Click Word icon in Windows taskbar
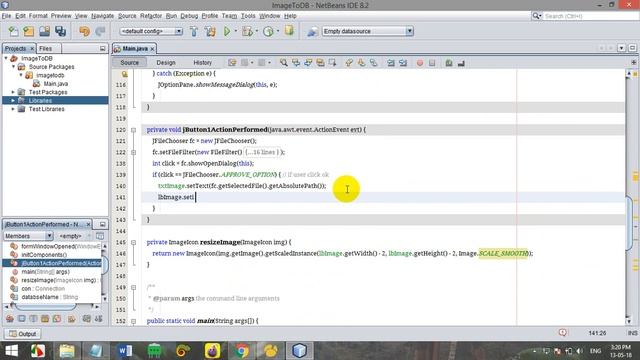The image size is (640, 360). tap(125, 351)
